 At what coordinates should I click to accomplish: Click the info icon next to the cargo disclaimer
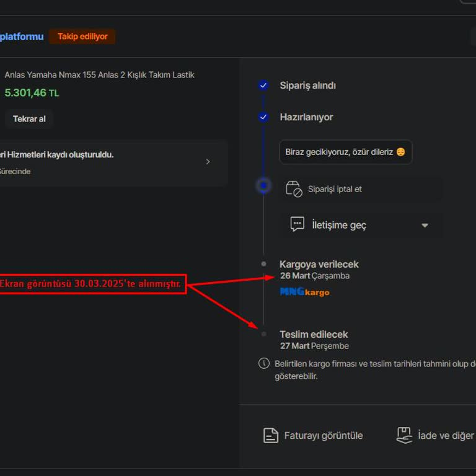[264, 364]
